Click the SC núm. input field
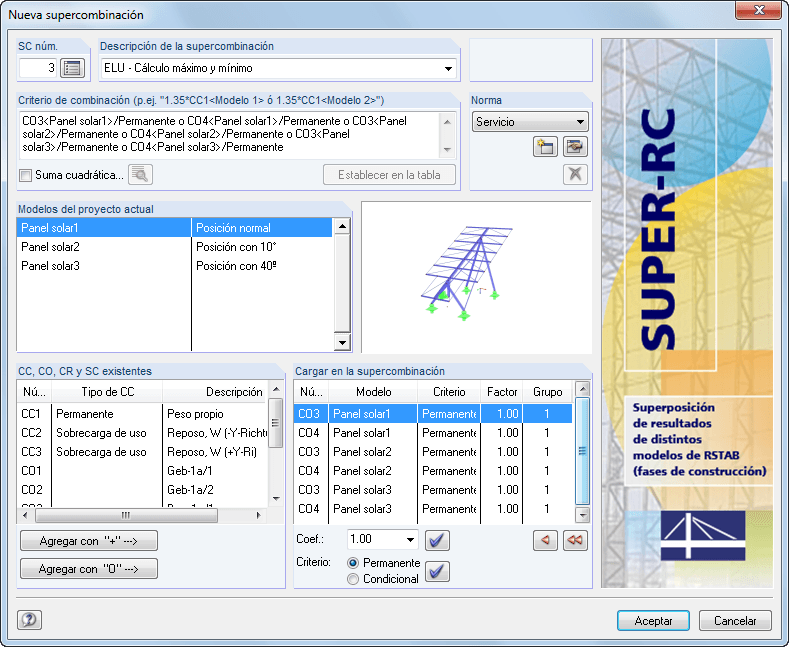Screen dimensions: 789x647 (x=38, y=68)
